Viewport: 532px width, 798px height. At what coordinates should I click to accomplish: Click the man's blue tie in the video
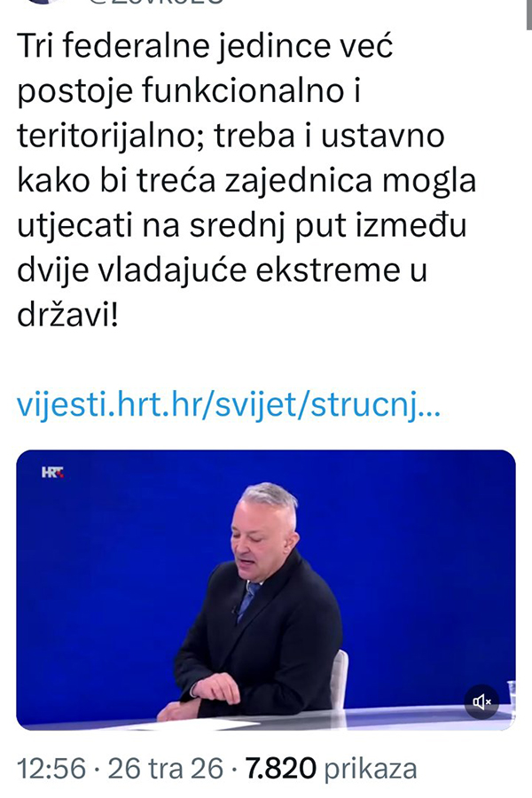click(x=248, y=600)
